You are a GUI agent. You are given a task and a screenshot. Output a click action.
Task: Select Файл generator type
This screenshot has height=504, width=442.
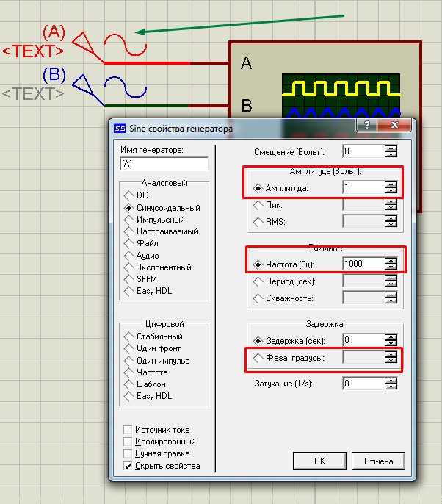[x=141, y=243]
